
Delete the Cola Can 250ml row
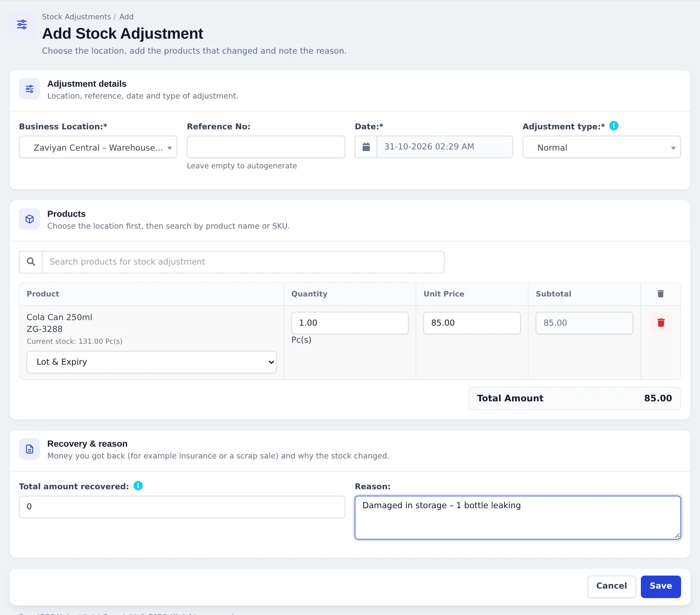pyautogui.click(x=661, y=323)
